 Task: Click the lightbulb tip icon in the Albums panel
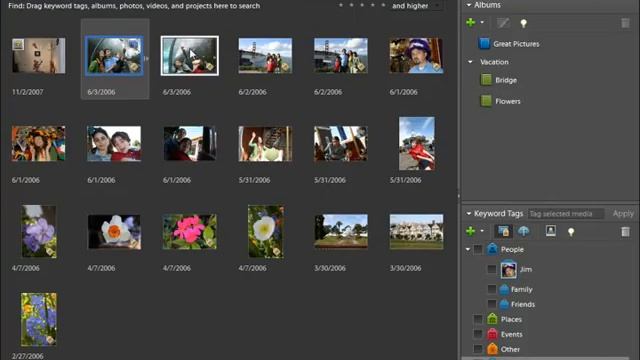[x=524, y=23]
